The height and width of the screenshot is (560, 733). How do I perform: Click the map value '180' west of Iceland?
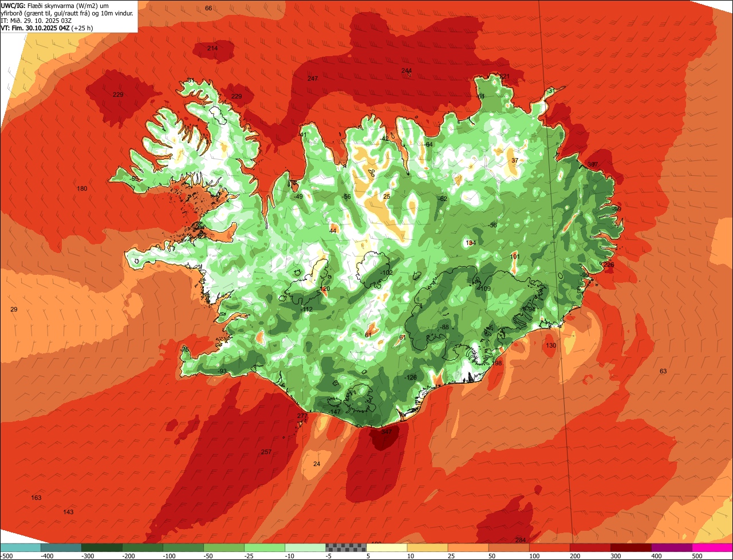(x=82, y=188)
